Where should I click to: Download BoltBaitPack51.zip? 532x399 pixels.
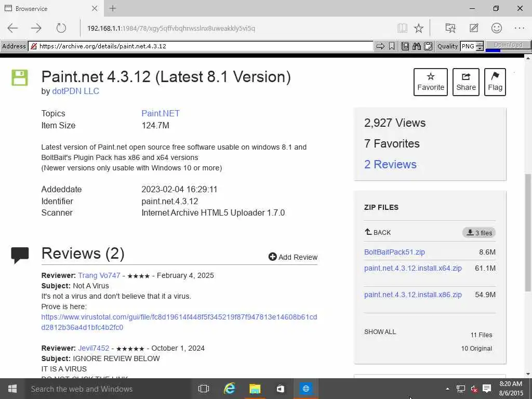pos(394,252)
